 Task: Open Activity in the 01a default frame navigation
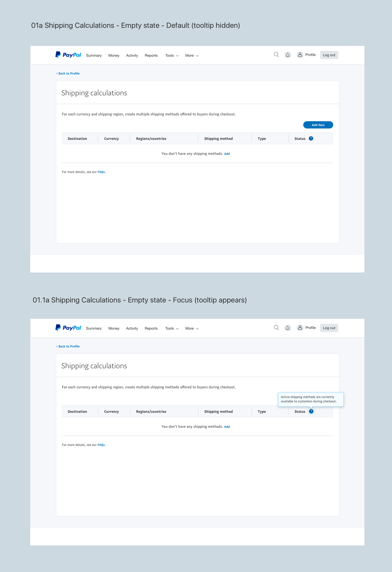coord(132,56)
